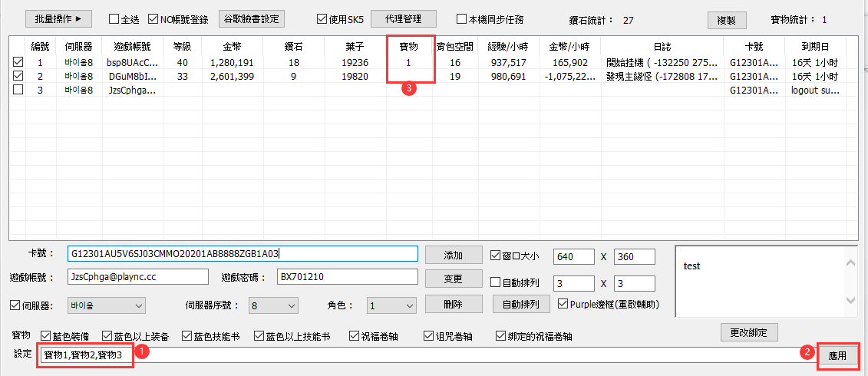This screenshot has width=868, height=376.
Task: Click the 複製 button
Action: (x=726, y=20)
